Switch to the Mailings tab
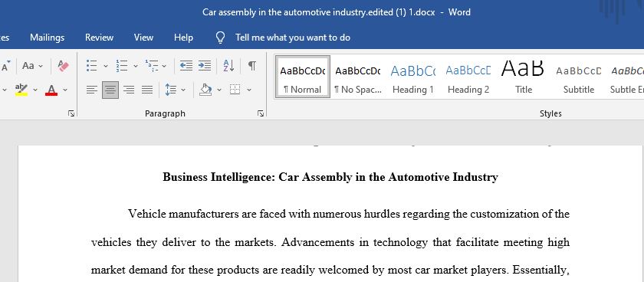 tap(48, 38)
